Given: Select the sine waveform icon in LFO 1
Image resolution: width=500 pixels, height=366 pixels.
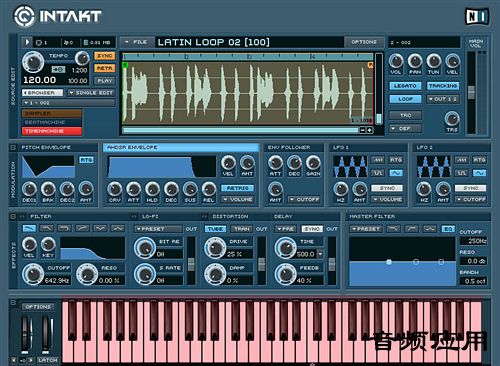Looking at the screenshot, I should [396, 173].
